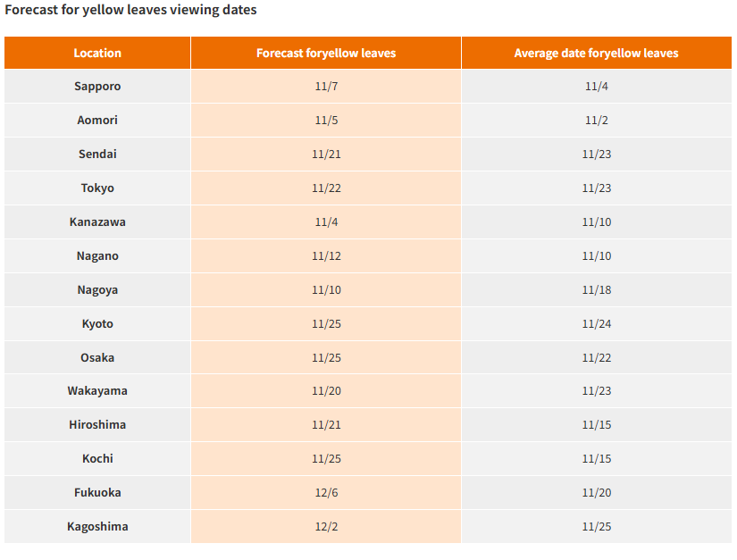Screen dimensions: 737x560
Task: Select the Wakayama row label
Action: click(97, 391)
